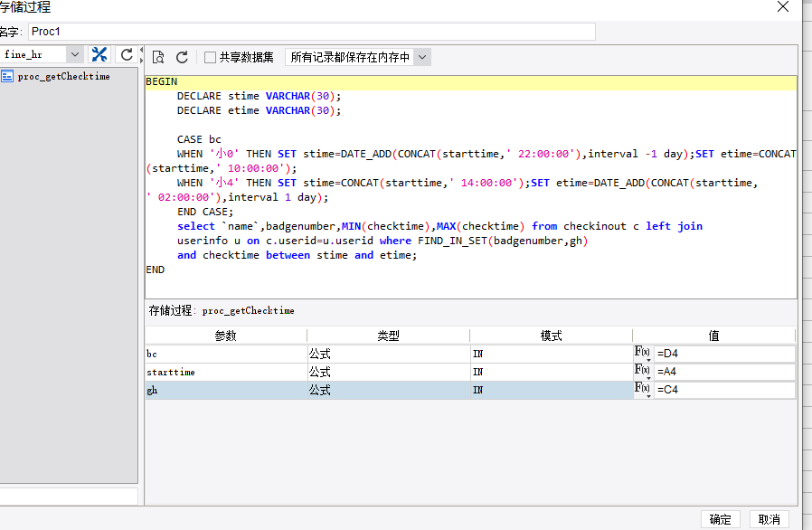Click the database connection tools icon
The width and height of the screenshot is (812, 530).
[x=99, y=54]
